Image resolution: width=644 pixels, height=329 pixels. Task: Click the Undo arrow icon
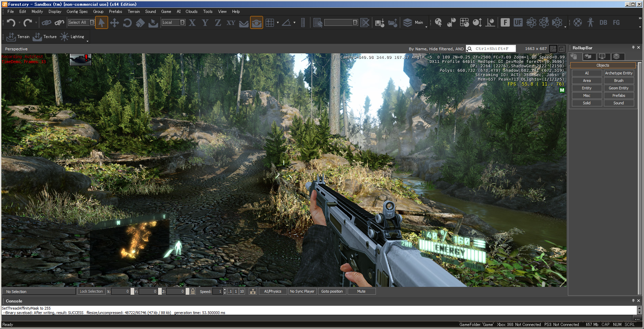pyautogui.click(x=11, y=23)
